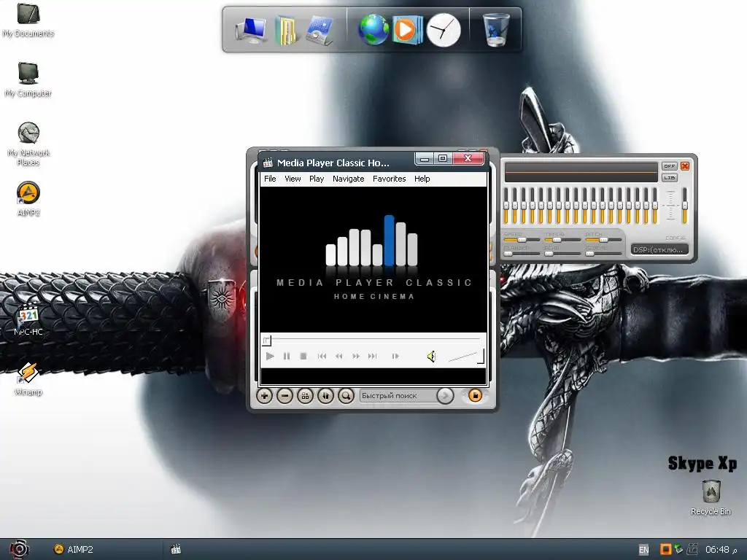Click the Start button on the taskbar
Screen dimensions: 747x560
pyautogui.click(x=19, y=550)
